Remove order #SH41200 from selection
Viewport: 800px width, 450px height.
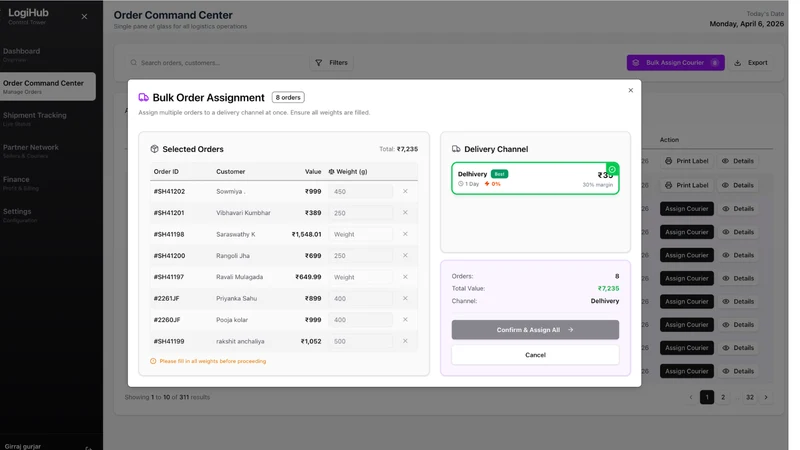(x=405, y=256)
